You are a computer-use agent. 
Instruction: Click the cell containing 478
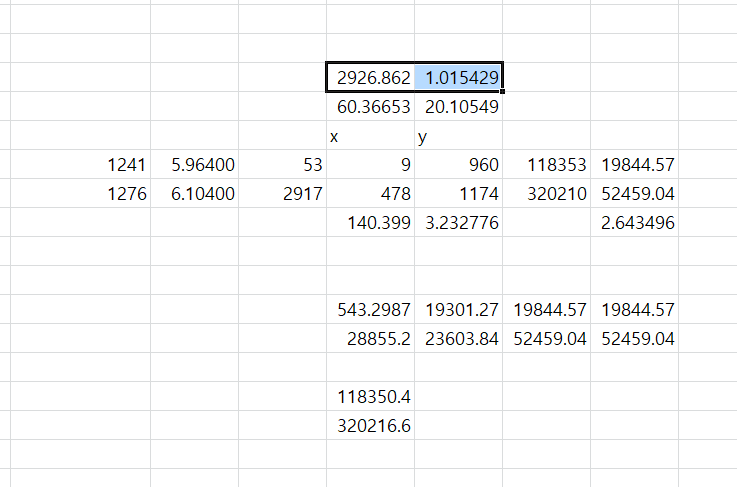(370, 194)
